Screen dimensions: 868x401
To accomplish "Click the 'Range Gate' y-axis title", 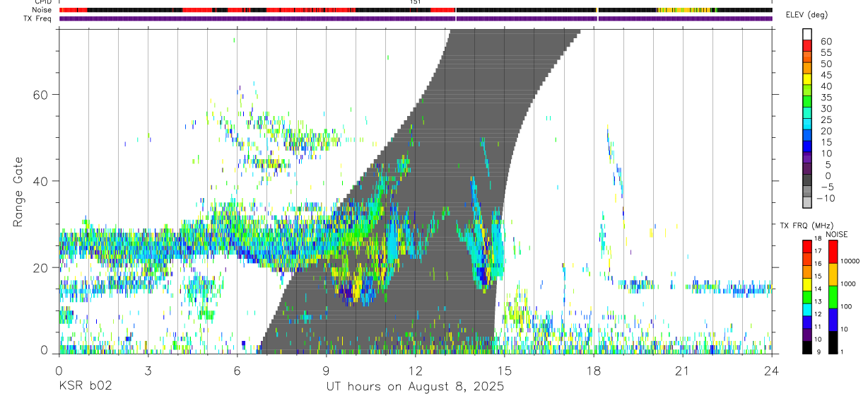I will (18, 192).
